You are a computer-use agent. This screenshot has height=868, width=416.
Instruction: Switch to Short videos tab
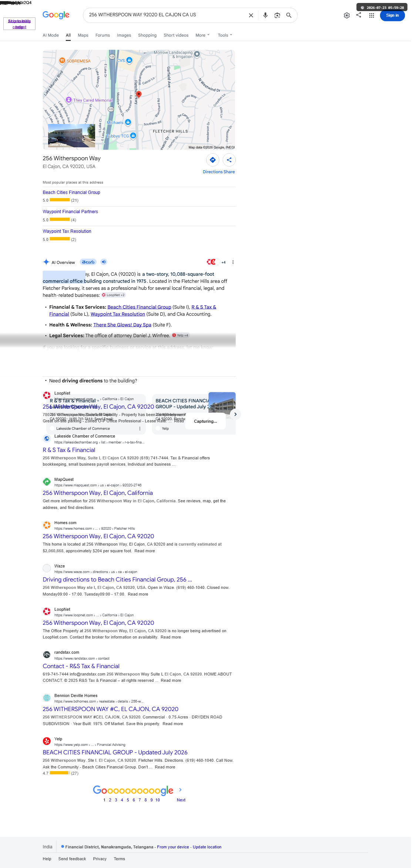coord(176,35)
